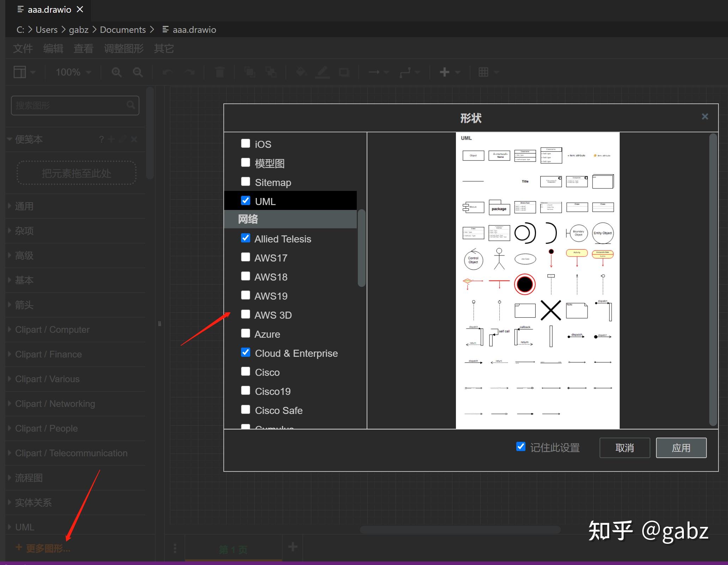Disable the 记住此设置 checkbox
The width and height of the screenshot is (728, 565).
(521, 447)
